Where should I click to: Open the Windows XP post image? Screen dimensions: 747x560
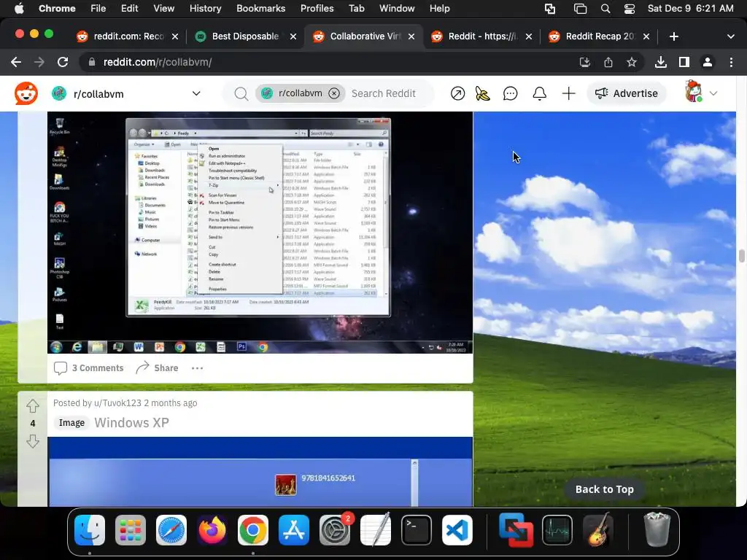click(260, 472)
